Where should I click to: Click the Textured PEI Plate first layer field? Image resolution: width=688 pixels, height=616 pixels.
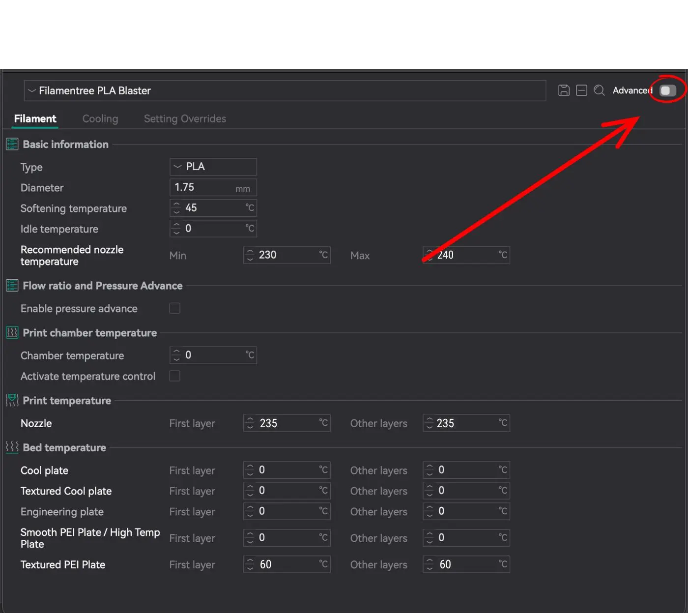pos(287,564)
